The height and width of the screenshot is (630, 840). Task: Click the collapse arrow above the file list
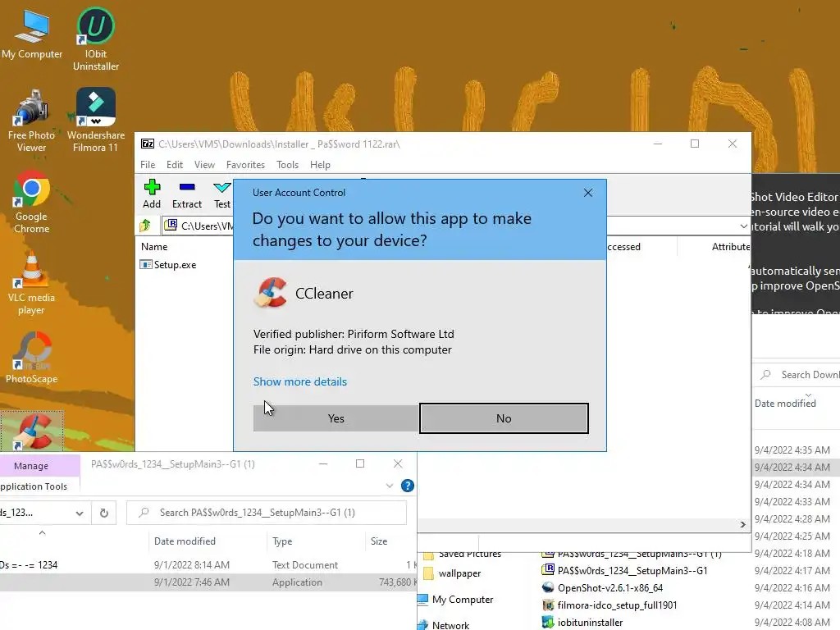tap(43, 532)
